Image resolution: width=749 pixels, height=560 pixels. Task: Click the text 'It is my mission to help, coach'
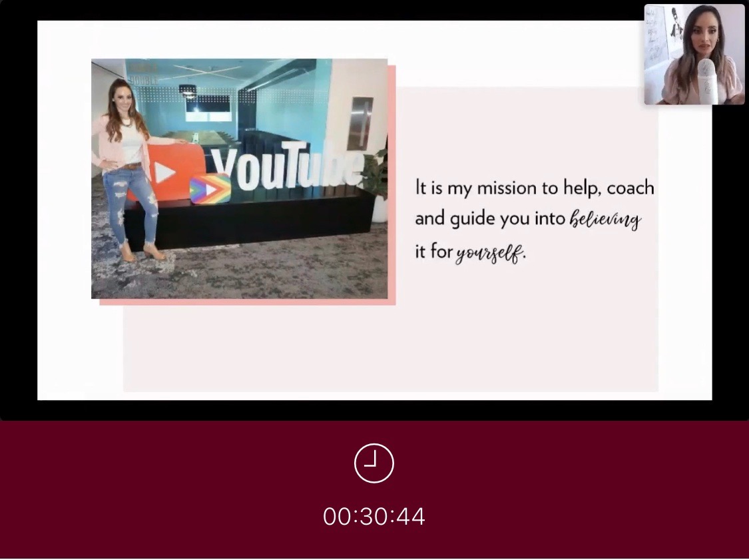535,188
